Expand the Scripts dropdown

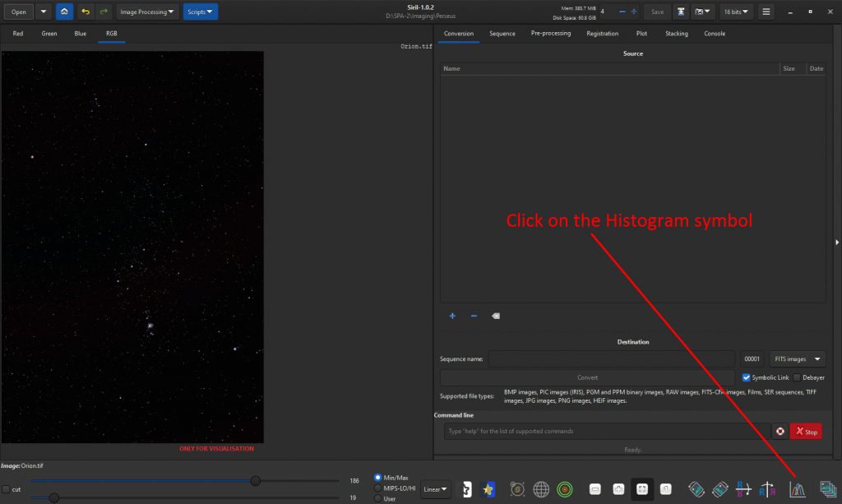[201, 12]
